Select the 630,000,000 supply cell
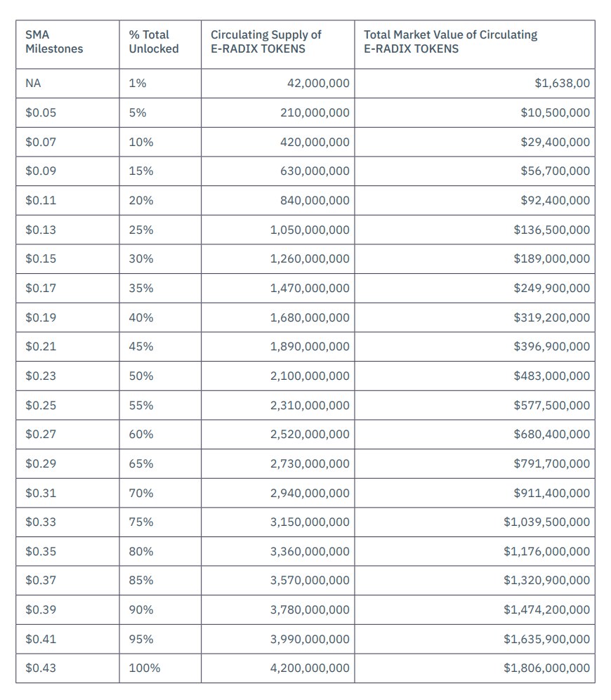Viewport: 611px width, 700px height. (278, 171)
